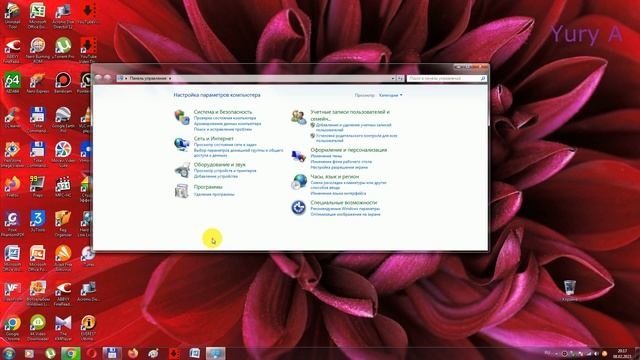
Task: Click Изменение темы link
Action: (326, 156)
